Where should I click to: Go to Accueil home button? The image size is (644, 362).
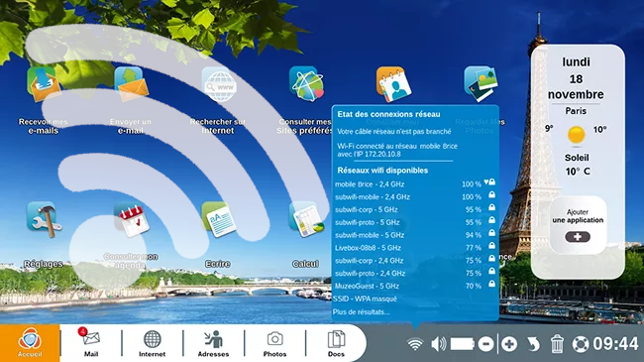pyautogui.click(x=30, y=343)
